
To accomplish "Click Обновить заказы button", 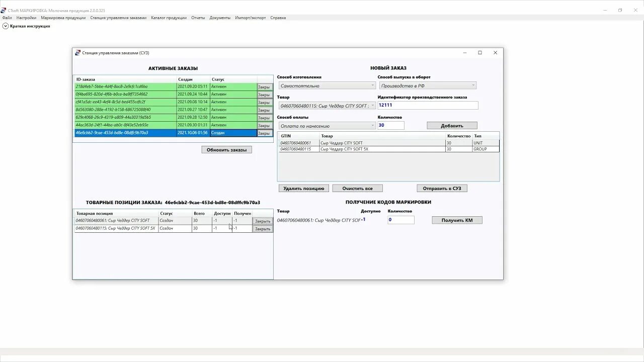I will click(x=226, y=150).
